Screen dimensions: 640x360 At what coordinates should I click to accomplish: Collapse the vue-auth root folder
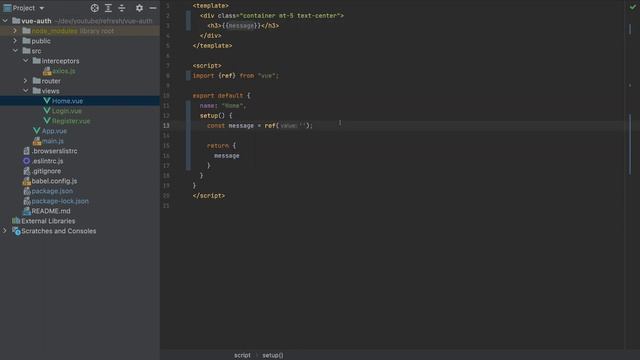coord(5,20)
